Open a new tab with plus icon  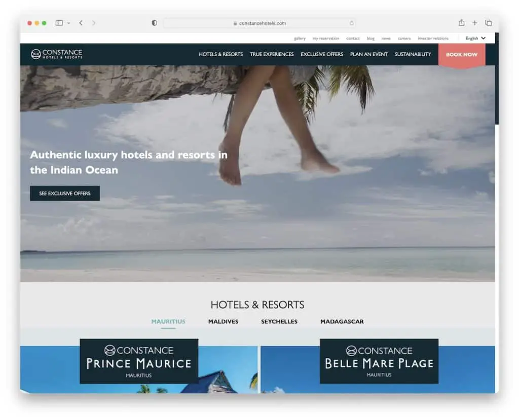click(474, 23)
